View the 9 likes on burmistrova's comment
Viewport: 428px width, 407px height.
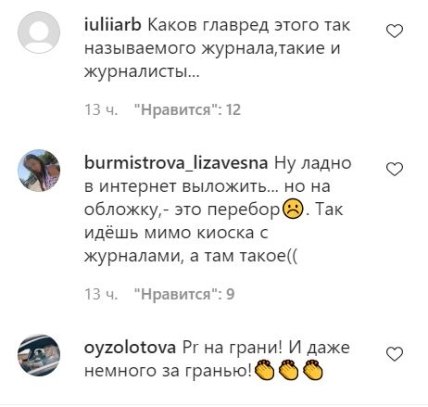[x=184, y=294]
